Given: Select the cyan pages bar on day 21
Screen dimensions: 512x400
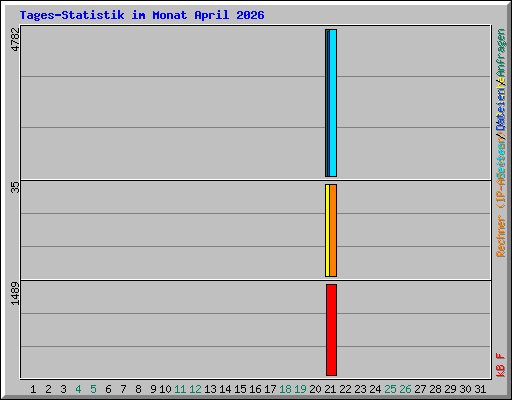Looking at the screenshot, I should click(x=333, y=103).
